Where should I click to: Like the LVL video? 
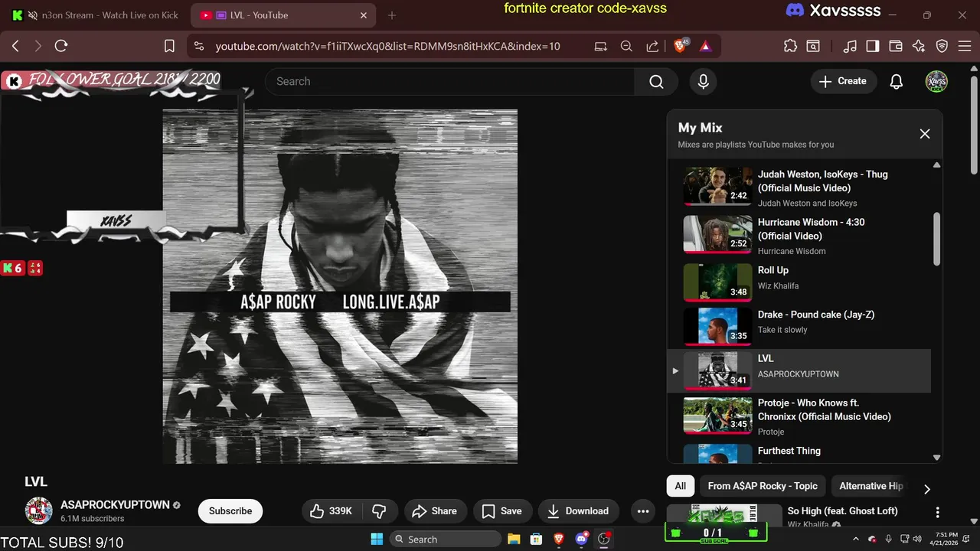332,511
